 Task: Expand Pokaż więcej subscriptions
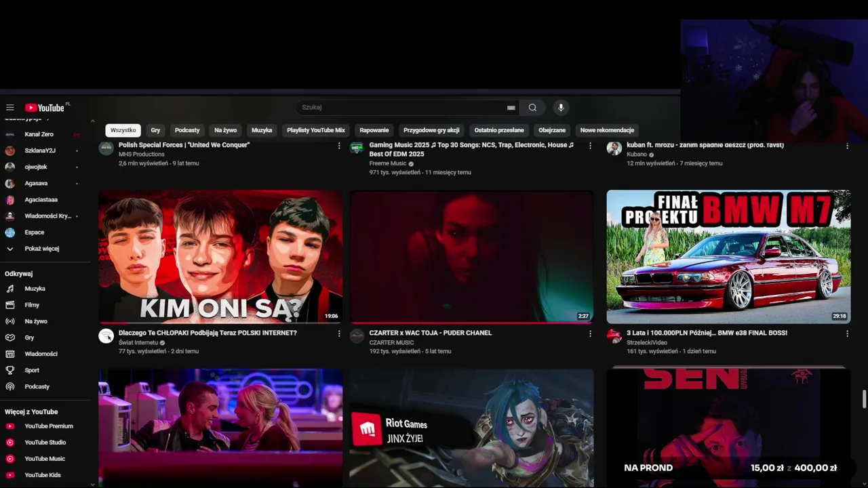(x=42, y=249)
